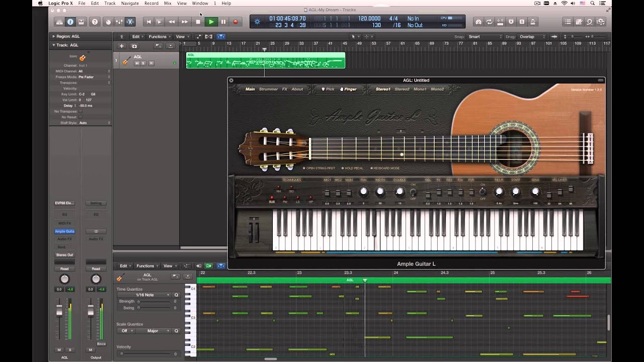Toggle the Cycle mode icon

tap(489, 22)
